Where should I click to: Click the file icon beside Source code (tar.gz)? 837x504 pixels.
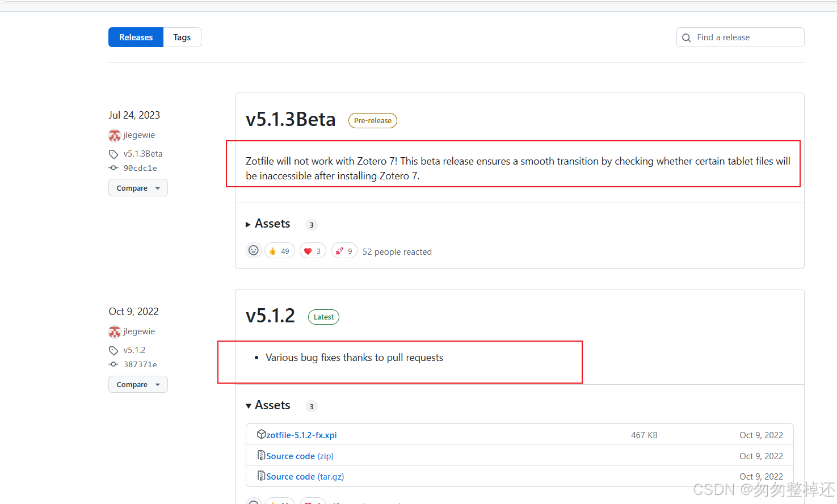[x=262, y=476]
